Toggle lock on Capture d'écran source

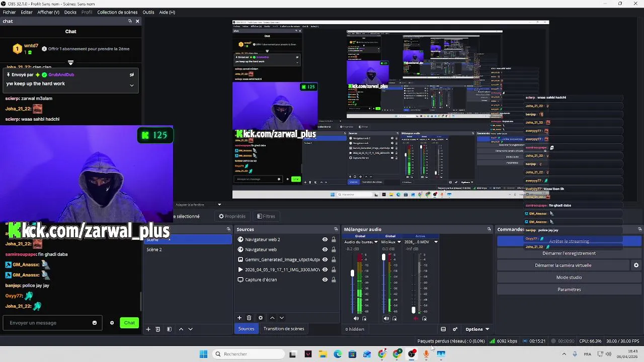coord(334,280)
